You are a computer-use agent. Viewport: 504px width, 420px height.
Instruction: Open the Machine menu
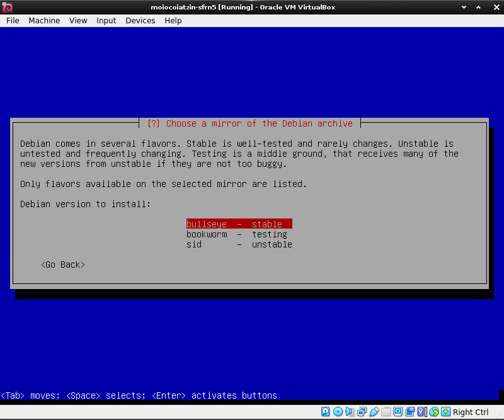pos(44,21)
